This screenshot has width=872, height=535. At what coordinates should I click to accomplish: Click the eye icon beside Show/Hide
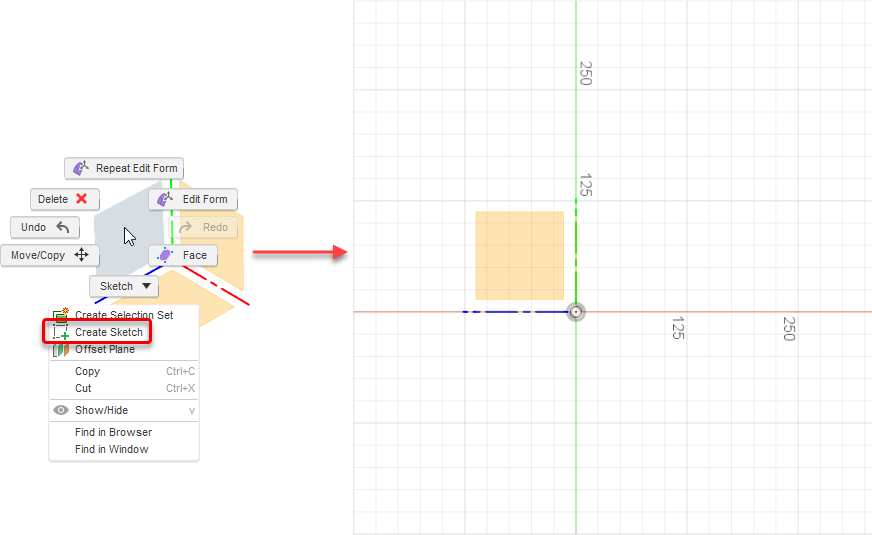pos(61,410)
